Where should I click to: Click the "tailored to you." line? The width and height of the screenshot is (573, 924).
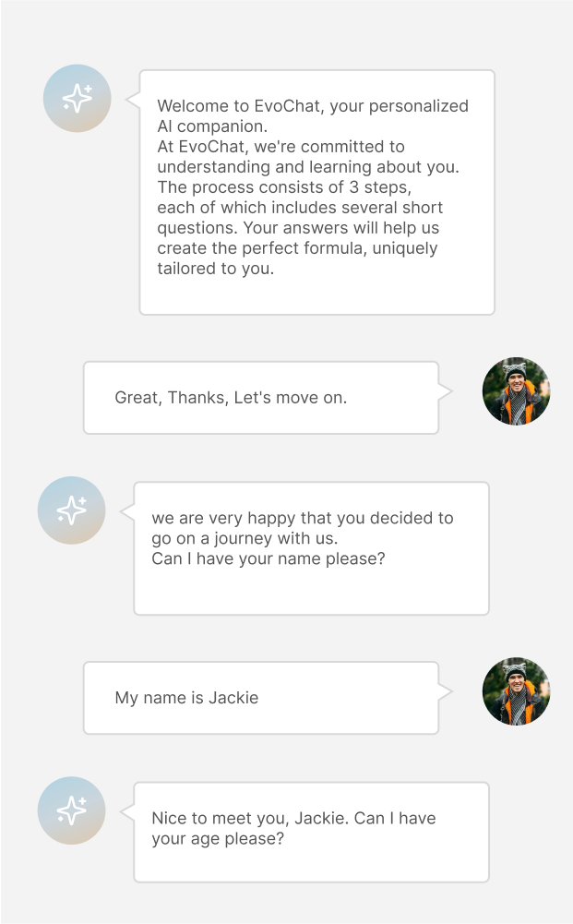pyautogui.click(x=215, y=269)
